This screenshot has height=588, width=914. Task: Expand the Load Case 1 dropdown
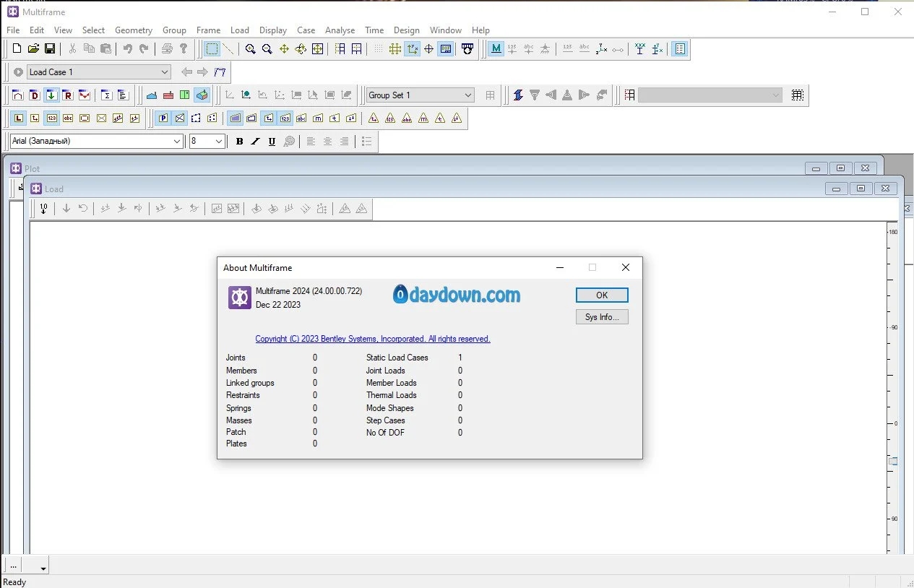point(165,72)
